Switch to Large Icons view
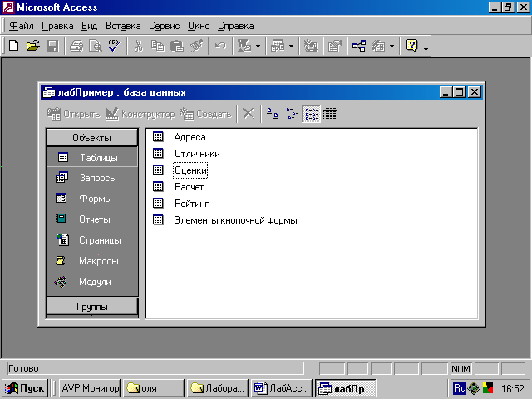532x399 pixels. 273,113
